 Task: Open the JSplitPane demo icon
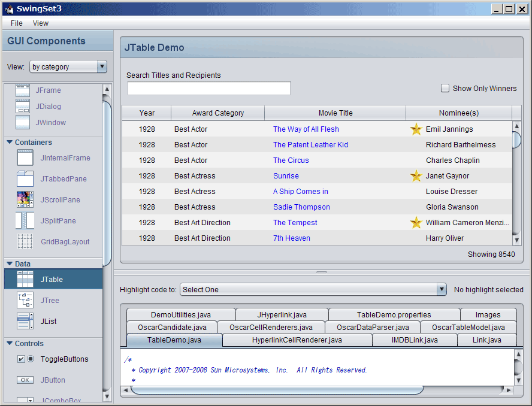25,220
